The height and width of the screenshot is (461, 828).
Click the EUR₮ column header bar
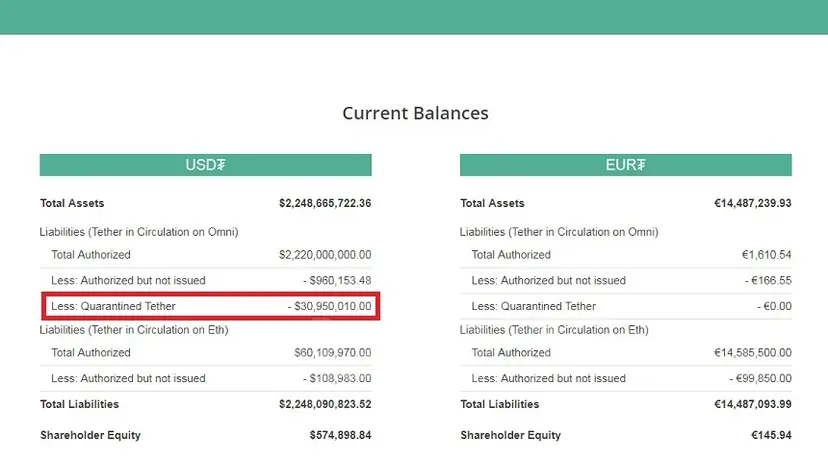626,165
